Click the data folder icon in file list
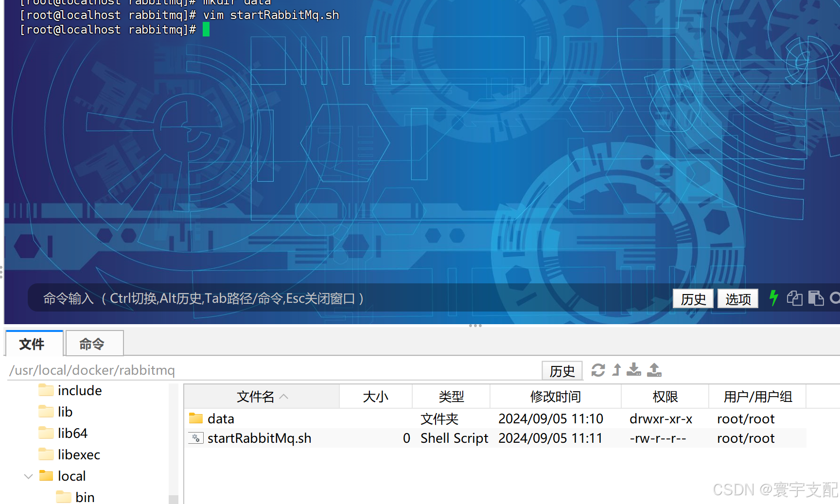This screenshot has width=840, height=504. tap(195, 418)
